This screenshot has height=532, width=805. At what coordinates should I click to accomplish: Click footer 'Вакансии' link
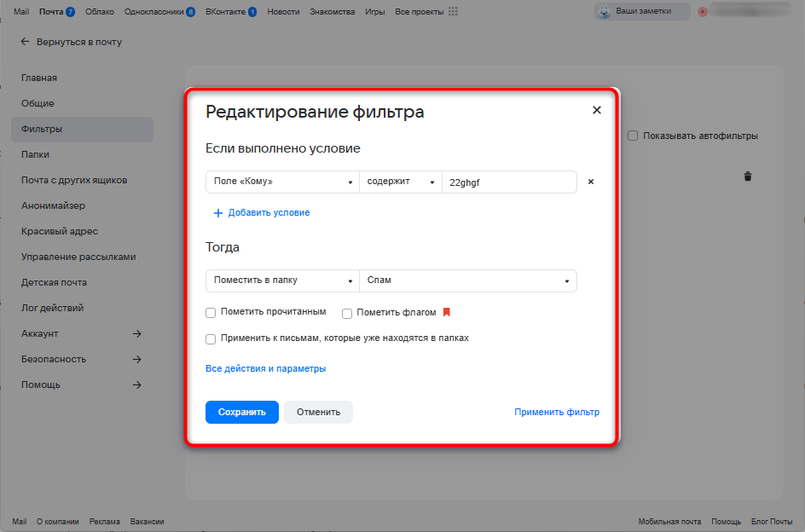(147, 521)
